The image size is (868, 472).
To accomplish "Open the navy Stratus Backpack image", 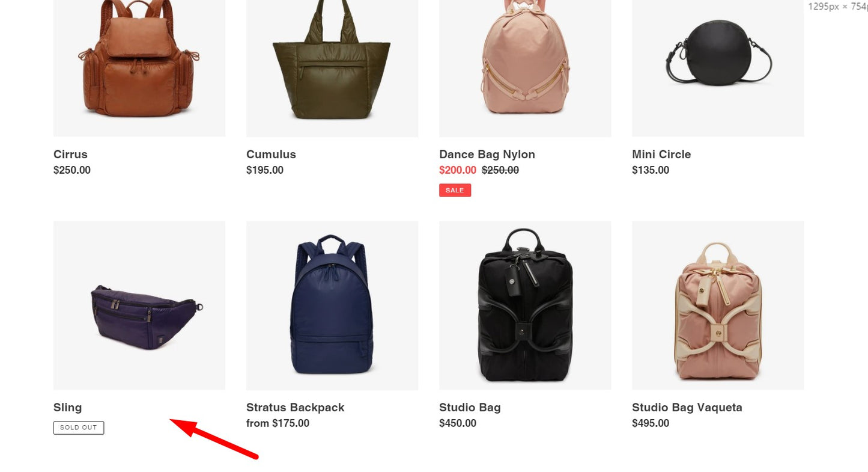I will [332, 305].
